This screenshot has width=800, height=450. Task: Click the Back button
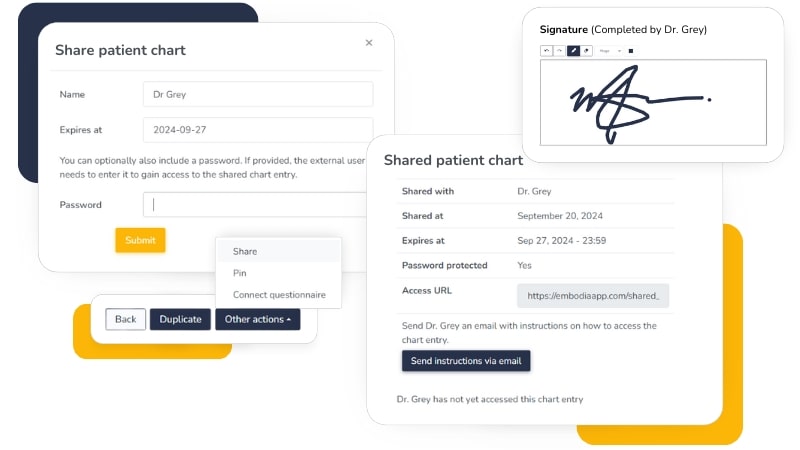coord(125,319)
